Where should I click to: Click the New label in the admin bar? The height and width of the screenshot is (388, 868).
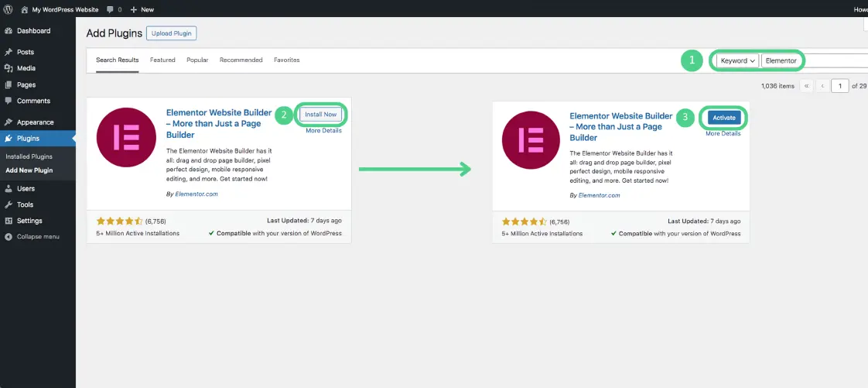[147, 9]
